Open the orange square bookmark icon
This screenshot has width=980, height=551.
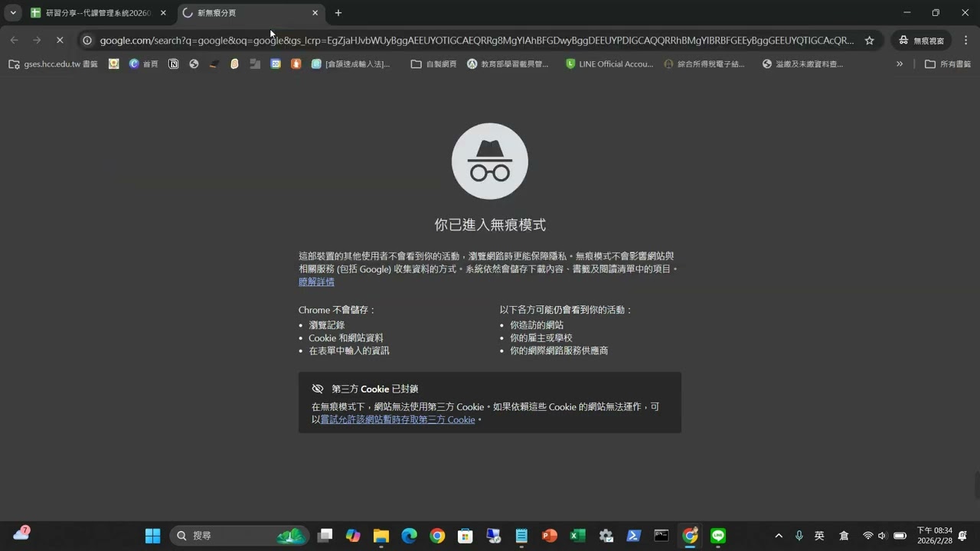click(296, 64)
